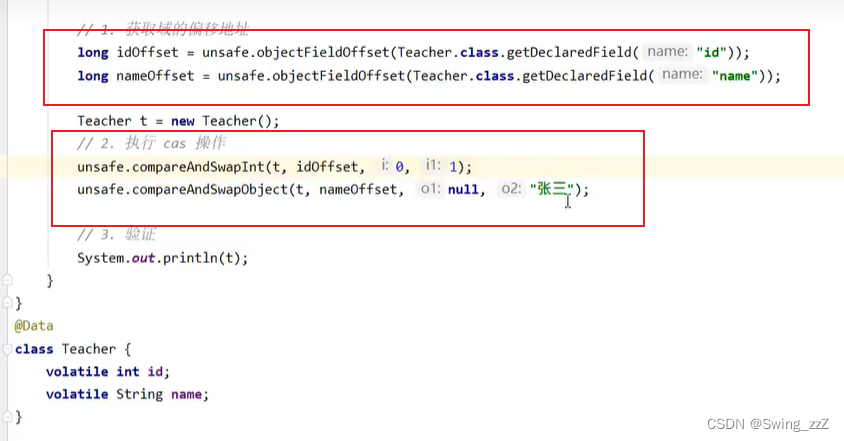The height and width of the screenshot is (441, 844).
Task: Click the compareAndSwapObject method call
Action: pos(210,190)
